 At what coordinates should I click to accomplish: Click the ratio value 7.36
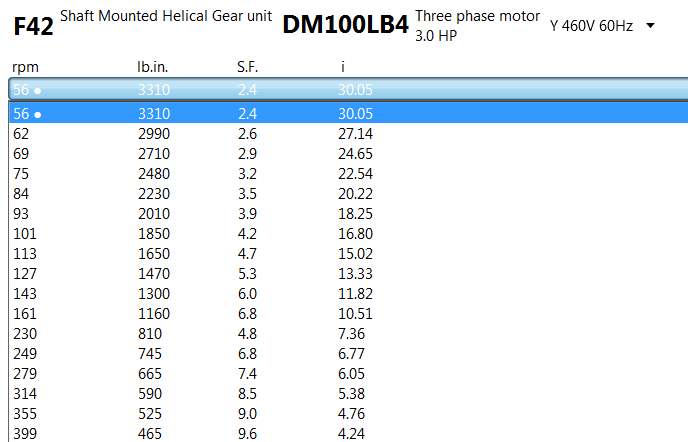(x=351, y=334)
